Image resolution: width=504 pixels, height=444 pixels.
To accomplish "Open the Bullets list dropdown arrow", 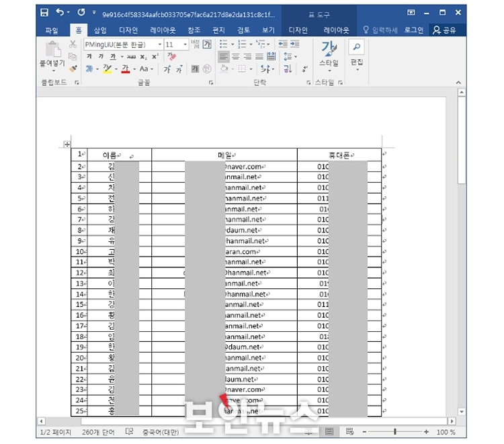I will [x=233, y=44].
